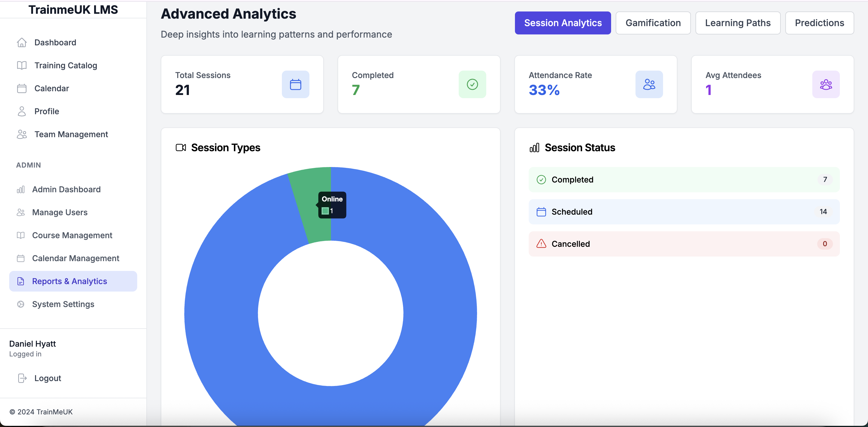Open Manage Users link

(x=73, y=212)
